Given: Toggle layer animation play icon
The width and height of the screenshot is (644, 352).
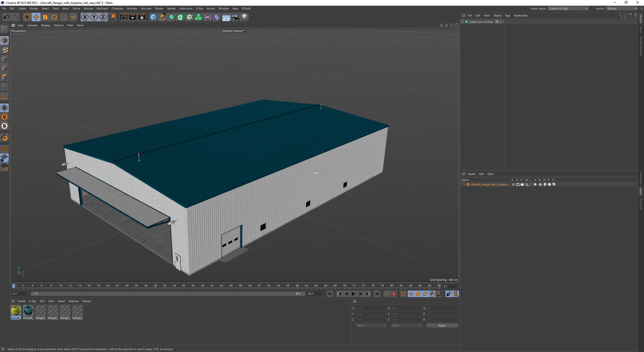Looking at the screenshot, I should coord(535,185).
